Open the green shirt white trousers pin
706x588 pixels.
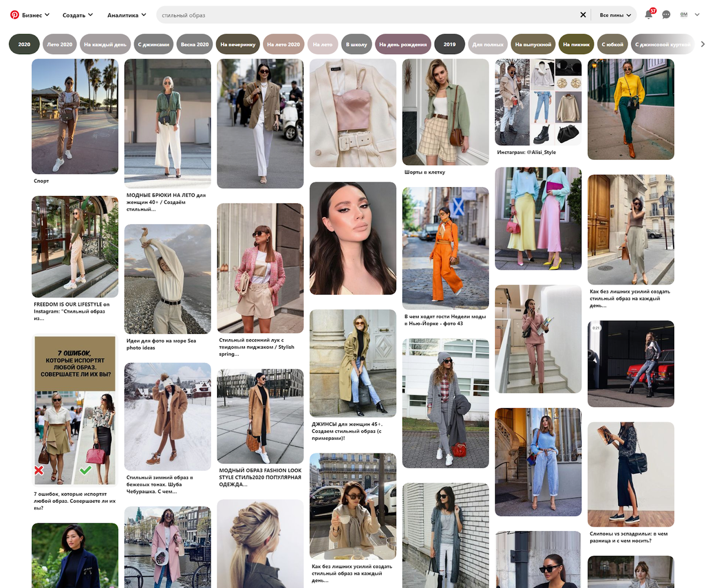point(168,123)
